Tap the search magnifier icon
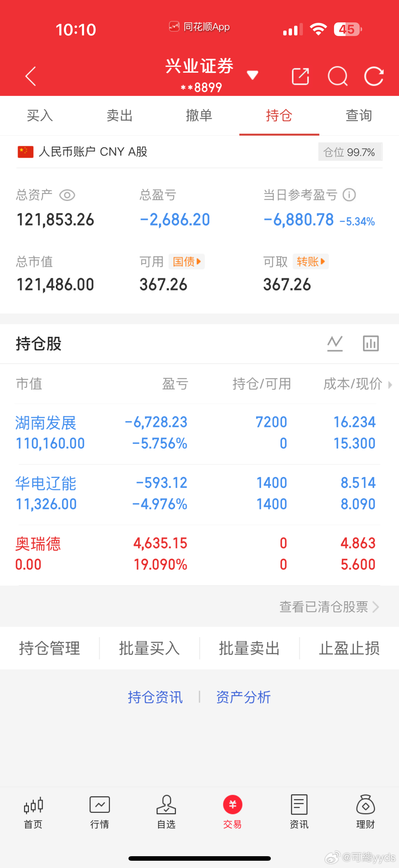This screenshot has height=868, width=399. click(337, 76)
